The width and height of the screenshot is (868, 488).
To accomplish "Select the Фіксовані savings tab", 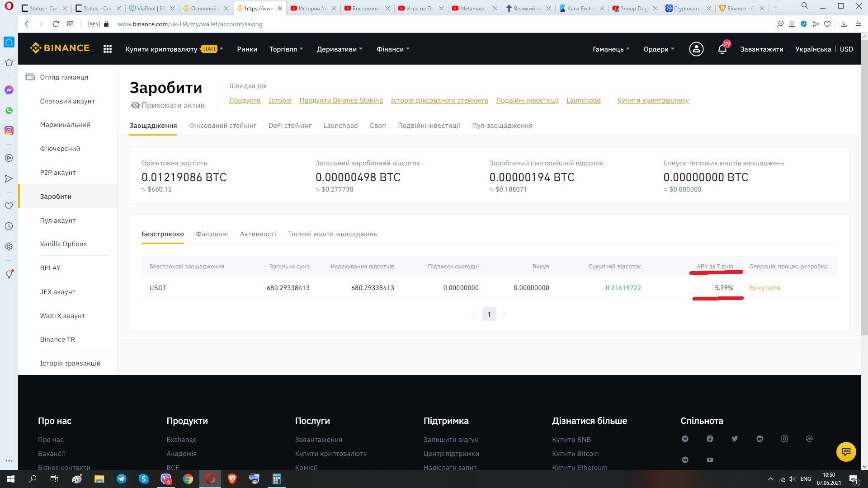I will tap(212, 234).
